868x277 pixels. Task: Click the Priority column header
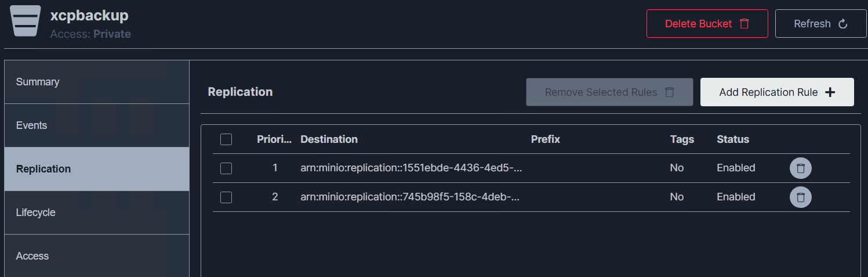[274, 139]
